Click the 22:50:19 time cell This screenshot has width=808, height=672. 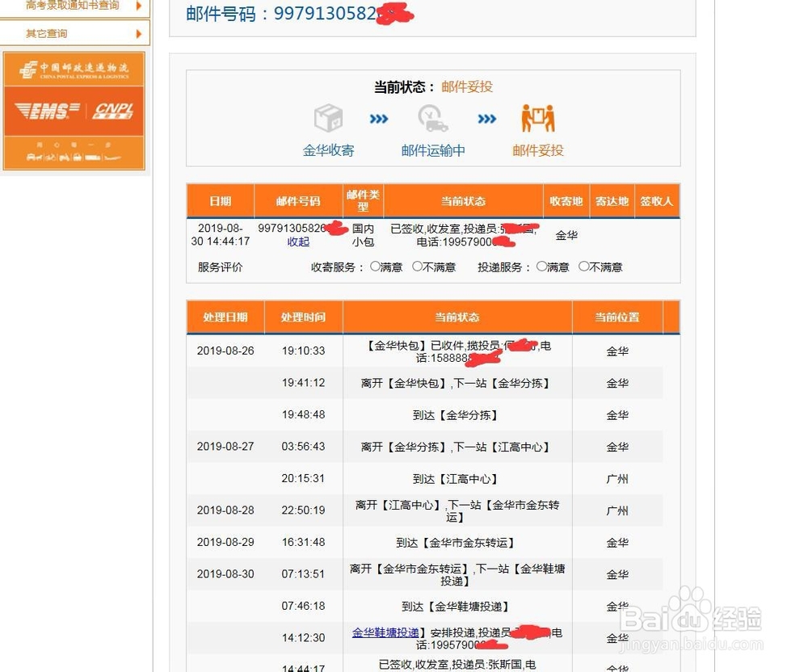(304, 510)
